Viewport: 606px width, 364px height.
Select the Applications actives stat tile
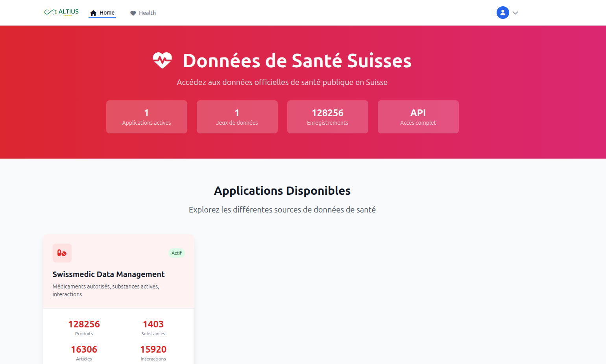[x=146, y=117]
